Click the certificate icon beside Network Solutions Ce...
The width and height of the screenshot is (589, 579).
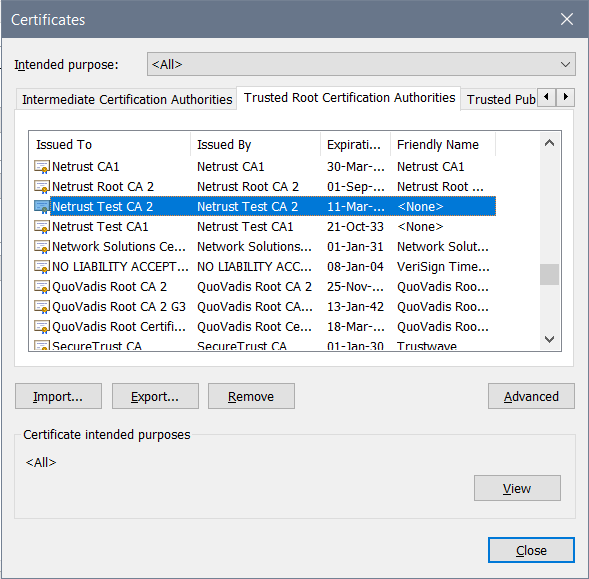tap(42, 246)
